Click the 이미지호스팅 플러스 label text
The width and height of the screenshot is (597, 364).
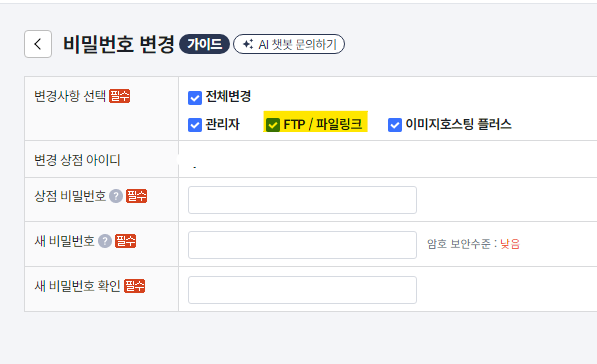pyautogui.click(x=459, y=124)
